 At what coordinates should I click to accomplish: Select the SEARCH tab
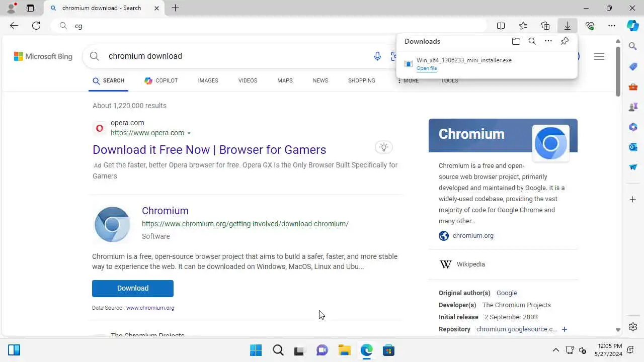click(x=108, y=80)
